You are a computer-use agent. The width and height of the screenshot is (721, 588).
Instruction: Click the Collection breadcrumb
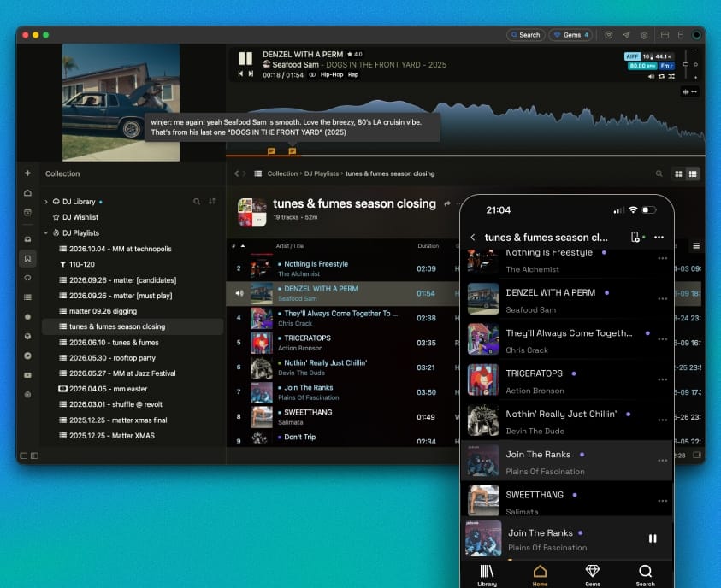click(282, 173)
